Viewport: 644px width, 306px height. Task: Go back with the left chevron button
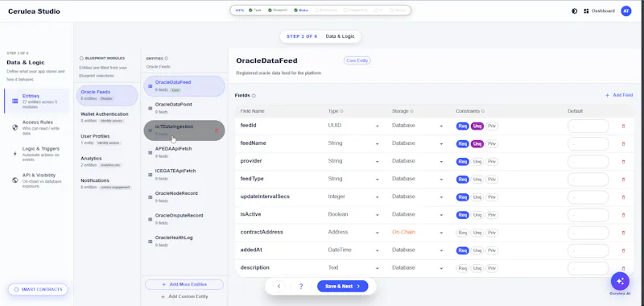coord(279,287)
